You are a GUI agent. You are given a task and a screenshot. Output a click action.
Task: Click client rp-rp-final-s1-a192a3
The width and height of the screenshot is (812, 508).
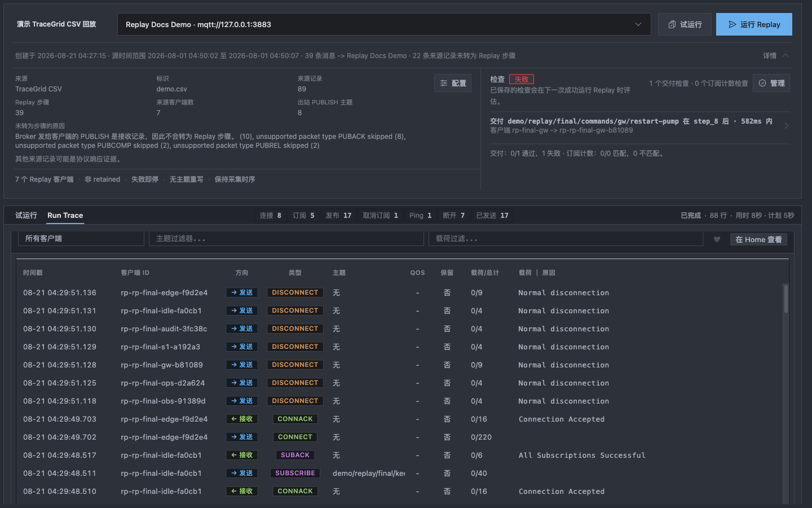tap(160, 347)
